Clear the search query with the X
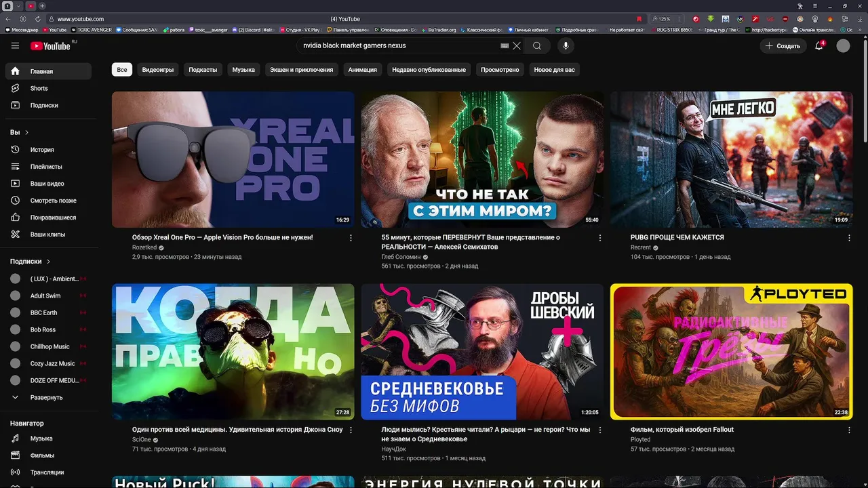The height and width of the screenshot is (488, 868). (x=517, y=45)
